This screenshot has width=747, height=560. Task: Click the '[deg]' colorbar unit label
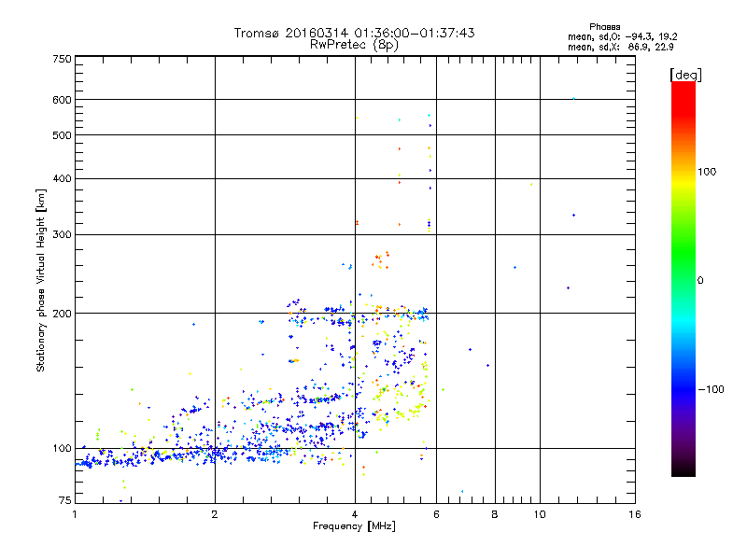coord(685,75)
